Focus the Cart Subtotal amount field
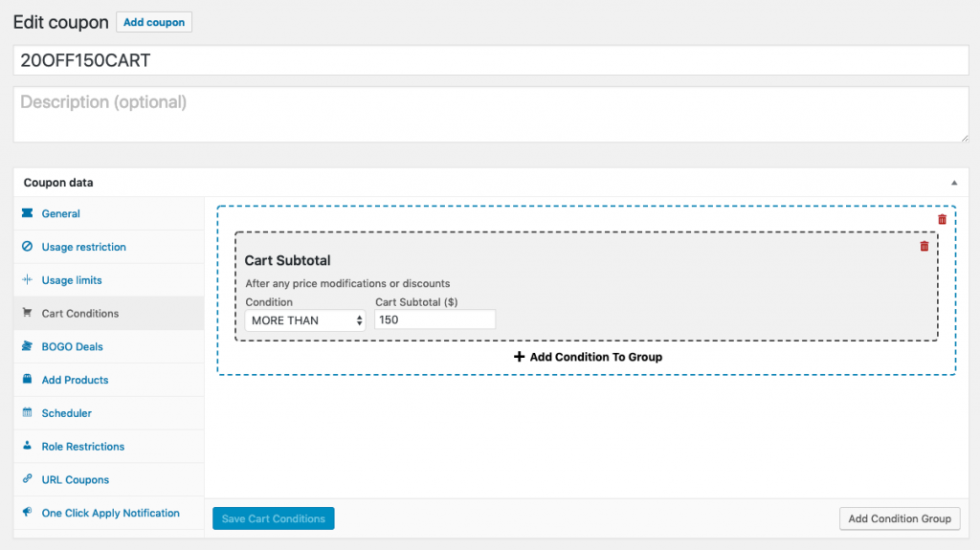The width and height of the screenshot is (980, 550). pyautogui.click(x=434, y=320)
